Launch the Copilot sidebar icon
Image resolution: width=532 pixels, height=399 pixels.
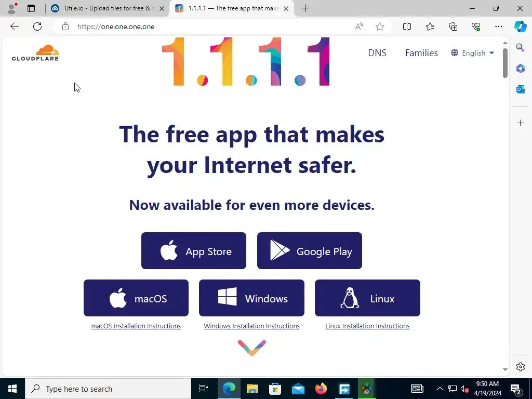(520, 26)
